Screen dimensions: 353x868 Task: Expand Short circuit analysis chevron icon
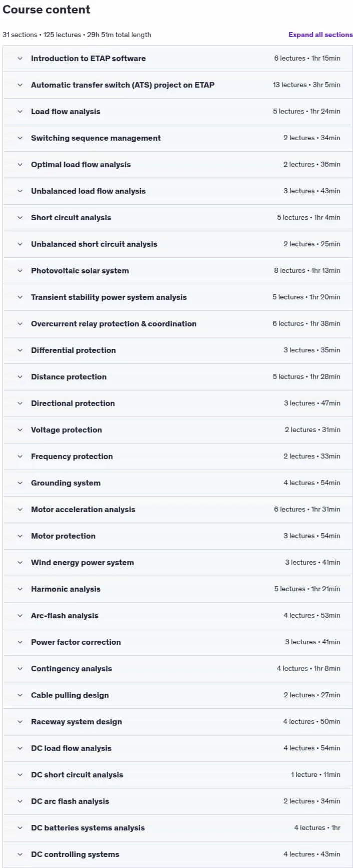click(x=20, y=218)
